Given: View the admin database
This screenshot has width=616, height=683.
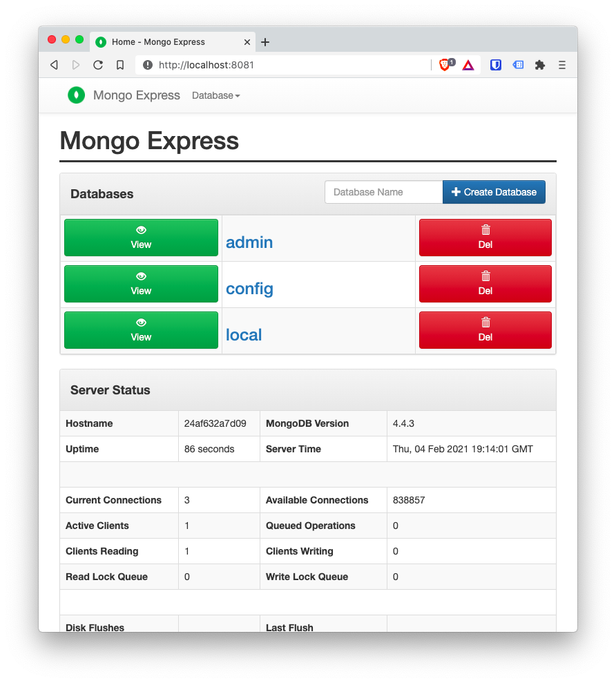Looking at the screenshot, I should (x=141, y=238).
